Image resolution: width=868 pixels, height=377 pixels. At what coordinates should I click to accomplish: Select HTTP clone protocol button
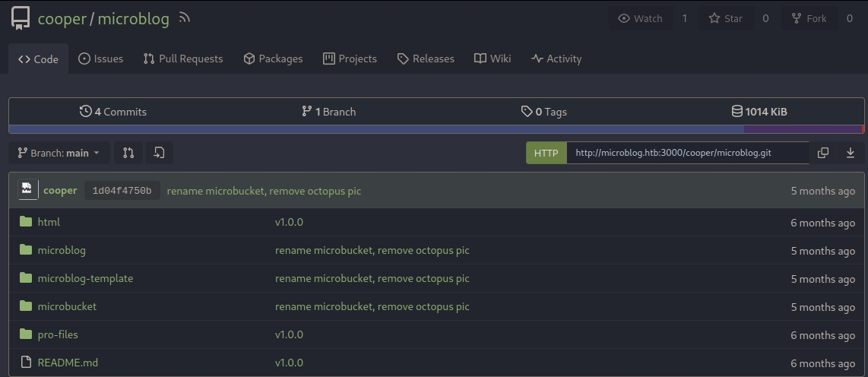pyautogui.click(x=546, y=153)
